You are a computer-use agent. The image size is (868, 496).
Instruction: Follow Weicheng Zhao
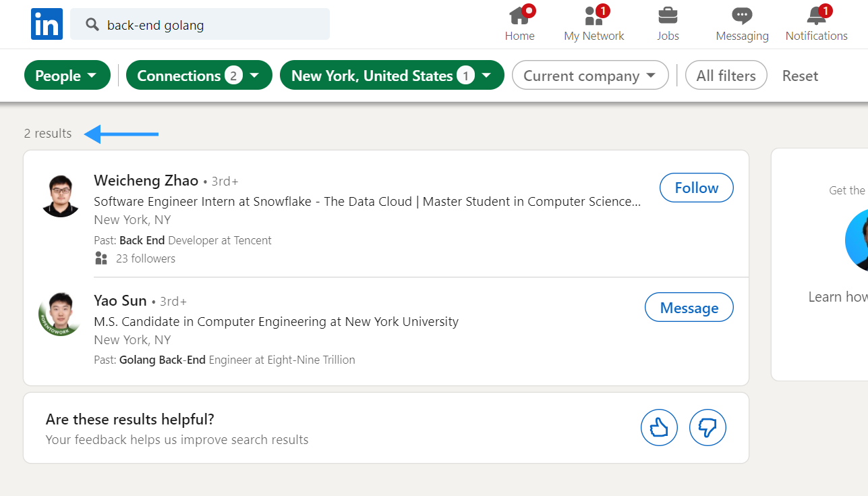point(696,188)
